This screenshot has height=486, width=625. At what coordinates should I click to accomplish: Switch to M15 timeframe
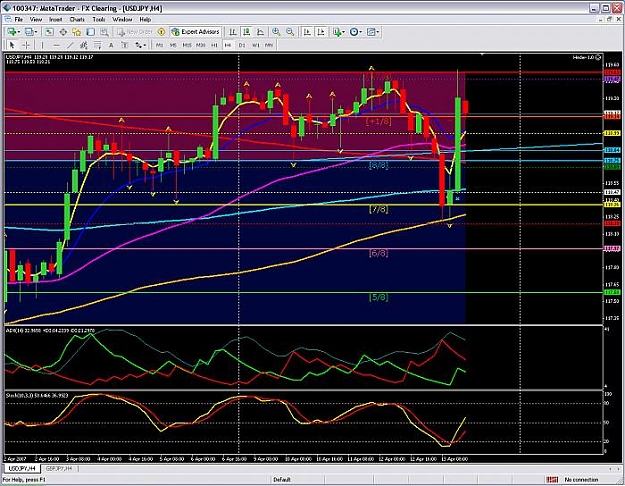[x=187, y=45]
